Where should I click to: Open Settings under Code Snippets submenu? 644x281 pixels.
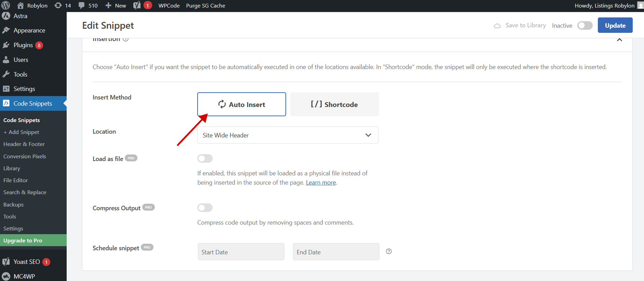[13, 228]
